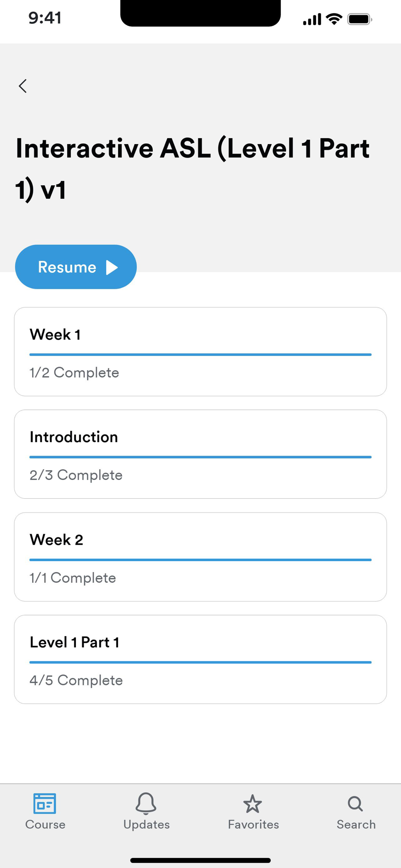This screenshot has height=868, width=401.
Task: Tap the "4/5 Complete" status text
Action: [76, 681]
